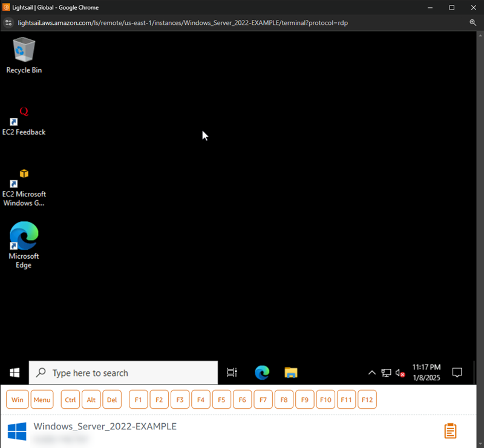This screenshot has height=448, width=484.
Task: Expand hidden system tray icons
Action: (x=371, y=373)
